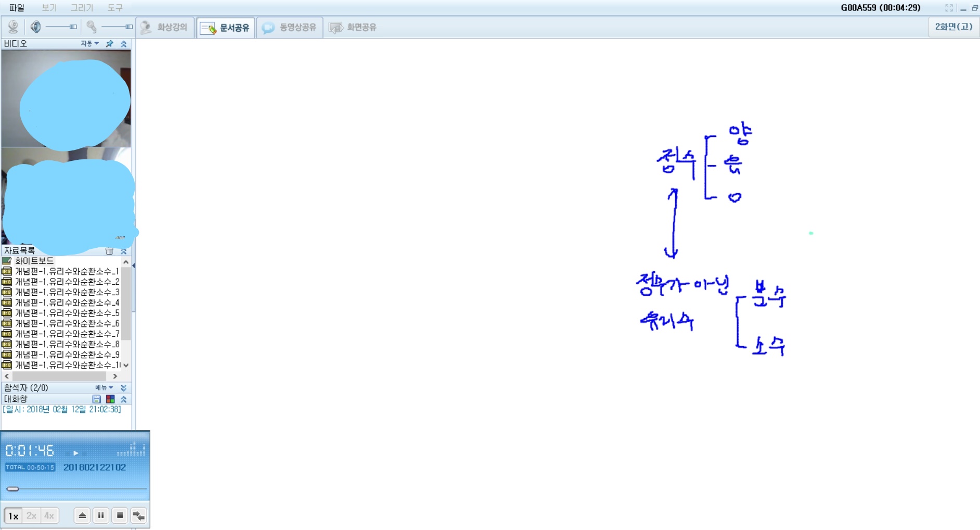Viewport: 980px width, 530px height.
Task: Set playback speed to 1x
Action: [x=13, y=515]
